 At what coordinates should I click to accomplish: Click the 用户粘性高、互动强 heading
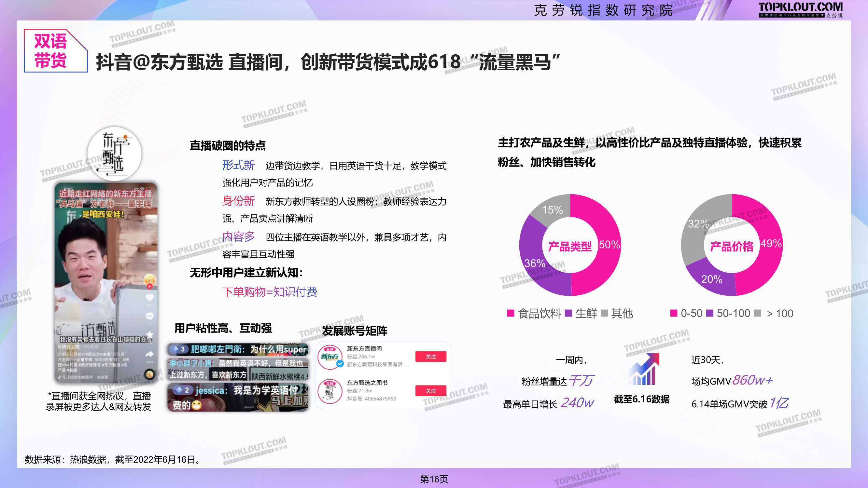223,328
